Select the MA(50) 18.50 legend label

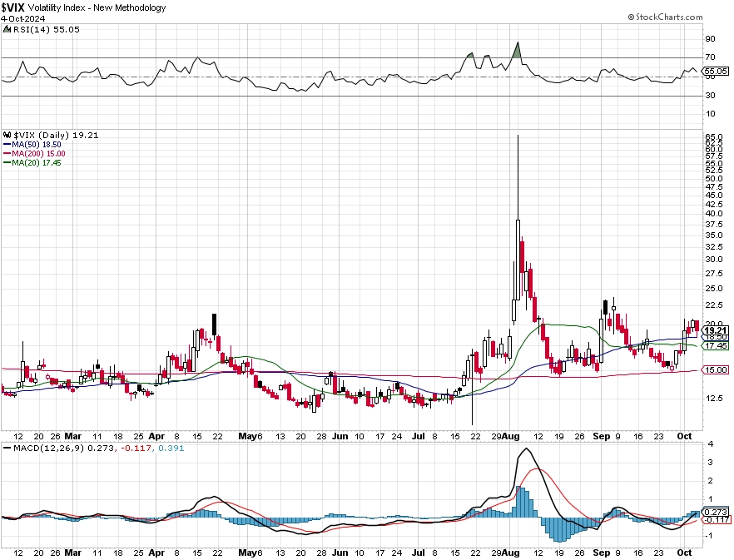click(32, 145)
